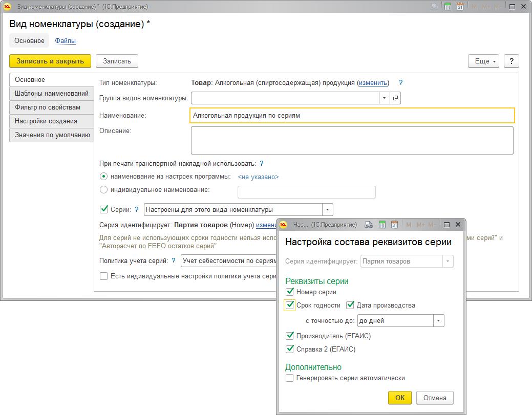Toggle Срок годности checkbox
The height and width of the screenshot is (415, 532).
click(x=289, y=305)
